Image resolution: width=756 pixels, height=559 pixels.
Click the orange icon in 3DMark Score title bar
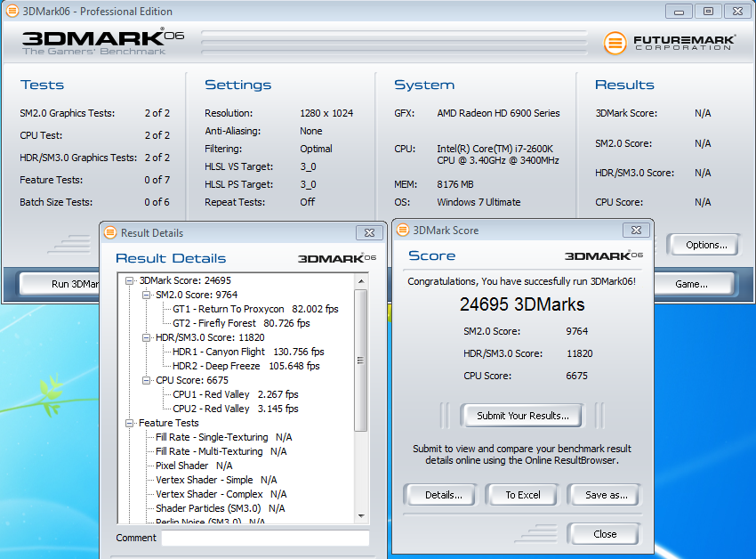pos(403,231)
